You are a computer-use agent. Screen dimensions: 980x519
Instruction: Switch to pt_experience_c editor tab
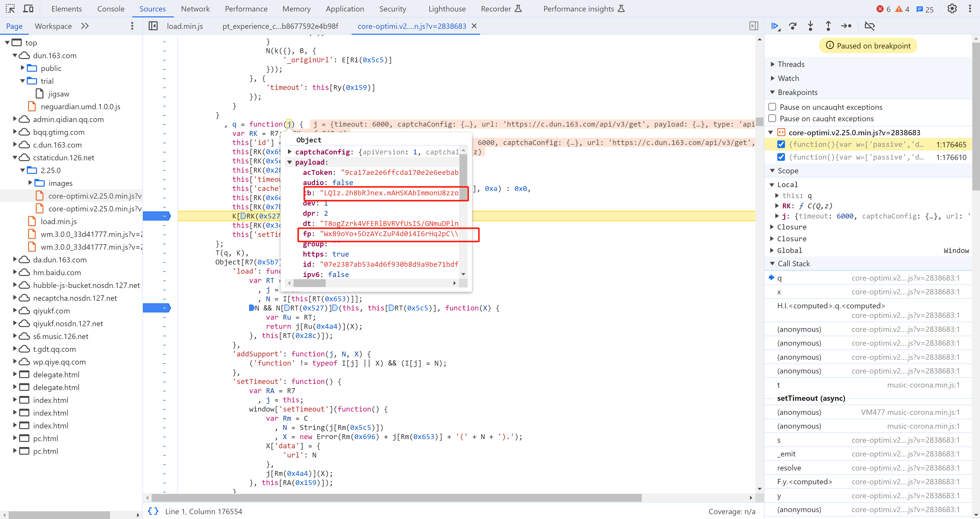(280, 26)
